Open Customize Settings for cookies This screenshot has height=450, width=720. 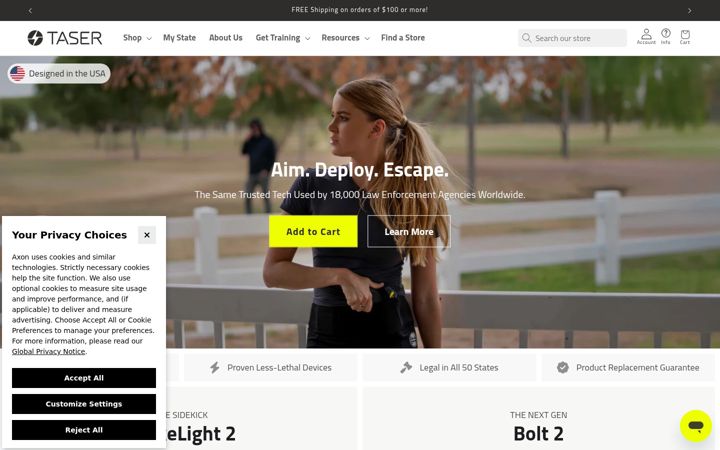pos(84,404)
